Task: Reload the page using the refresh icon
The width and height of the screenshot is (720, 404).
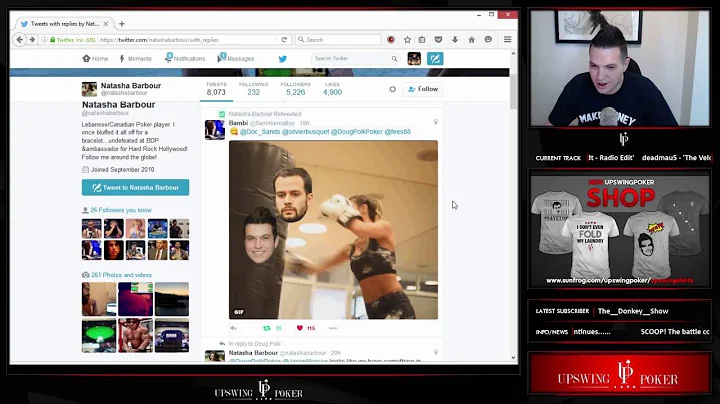Action: pyautogui.click(x=284, y=40)
